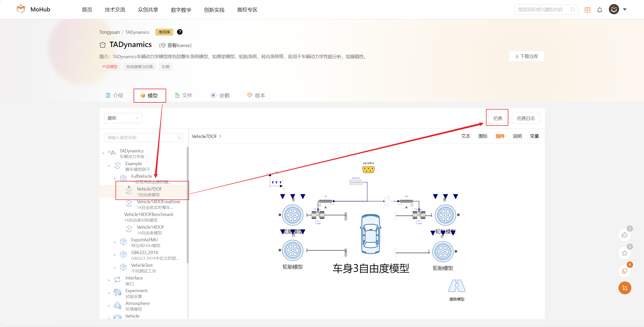Viewport: 644px width, 327px height.
Task: Open the 查看license link
Action: [x=176, y=45]
